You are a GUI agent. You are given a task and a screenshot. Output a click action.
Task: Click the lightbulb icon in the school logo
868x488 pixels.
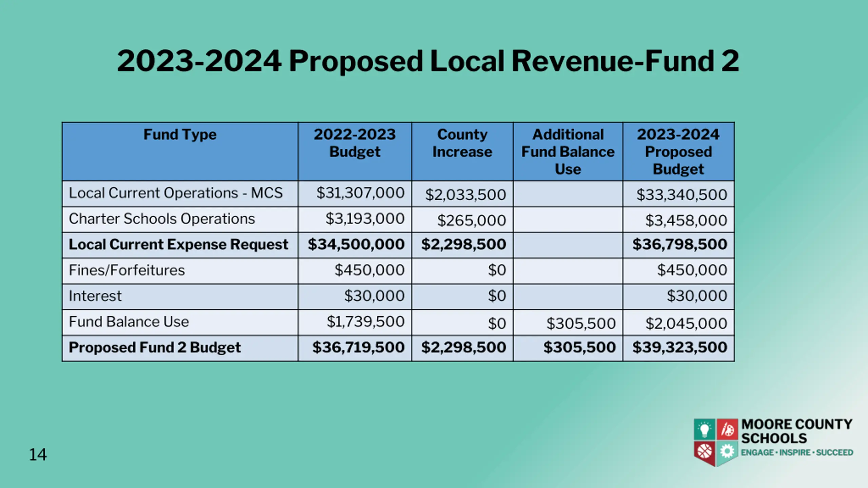[705, 429]
